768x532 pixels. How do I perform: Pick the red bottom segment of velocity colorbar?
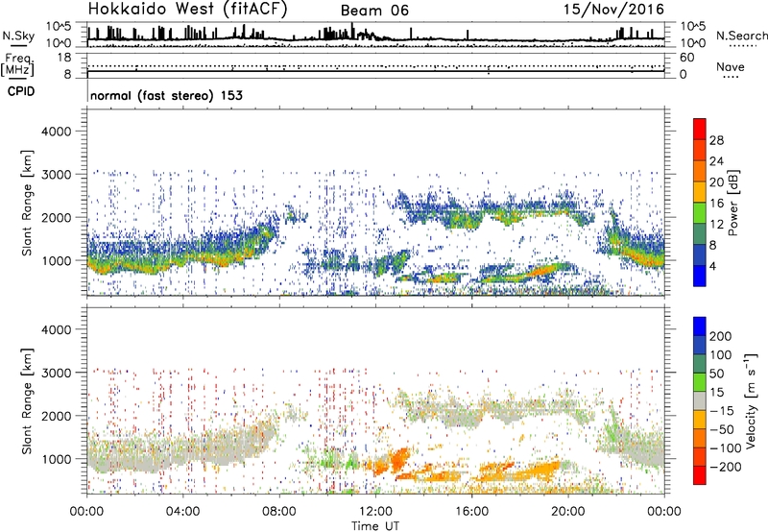tap(700, 475)
